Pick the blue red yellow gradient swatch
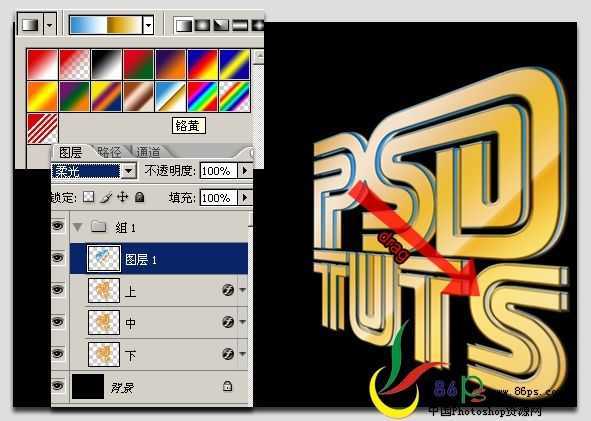The image size is (591, 421). (x=202, y=64)
